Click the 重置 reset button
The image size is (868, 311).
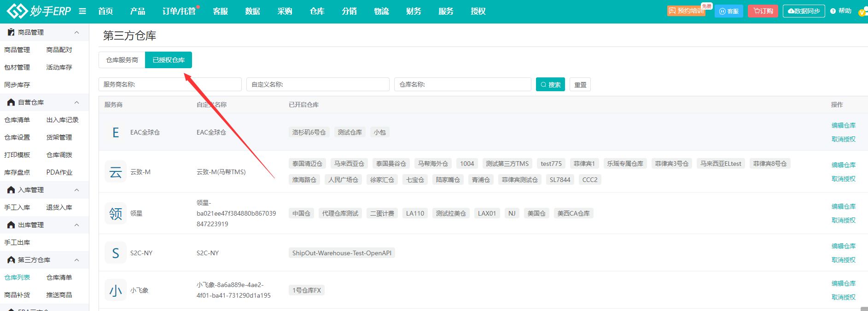pyautogui.click(x=580, y=85)
